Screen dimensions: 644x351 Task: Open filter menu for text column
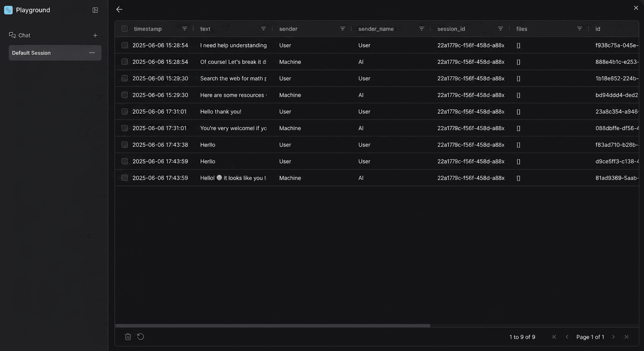[263, 29]
